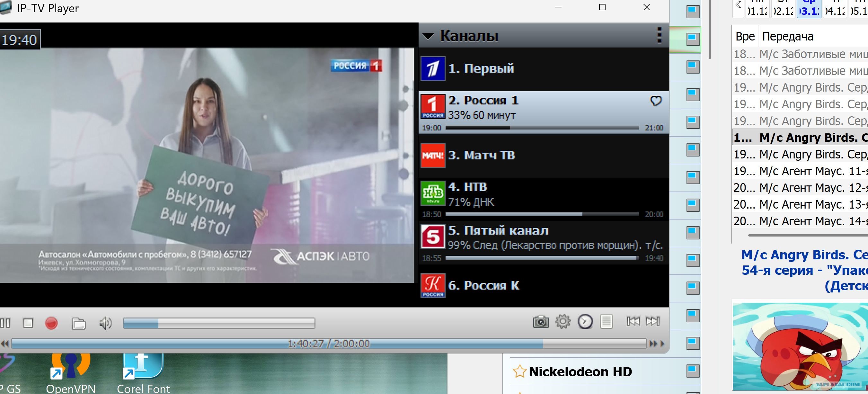This screenshot has width=868, height=394.
Task: Toggle the star next to Nickelodeon HD
Action: point(519,372)
